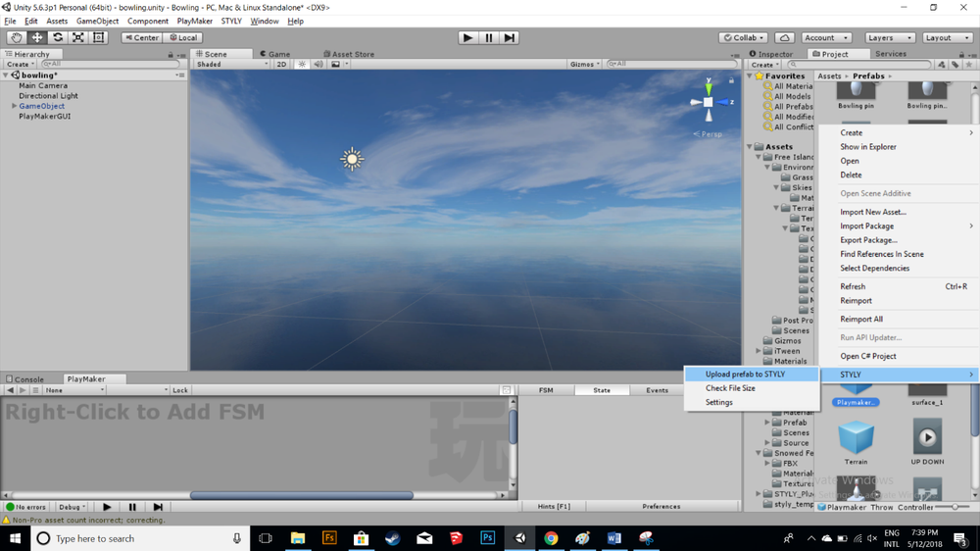
Task: Click the PlayMaker Lock button
Action: point(180,390)
